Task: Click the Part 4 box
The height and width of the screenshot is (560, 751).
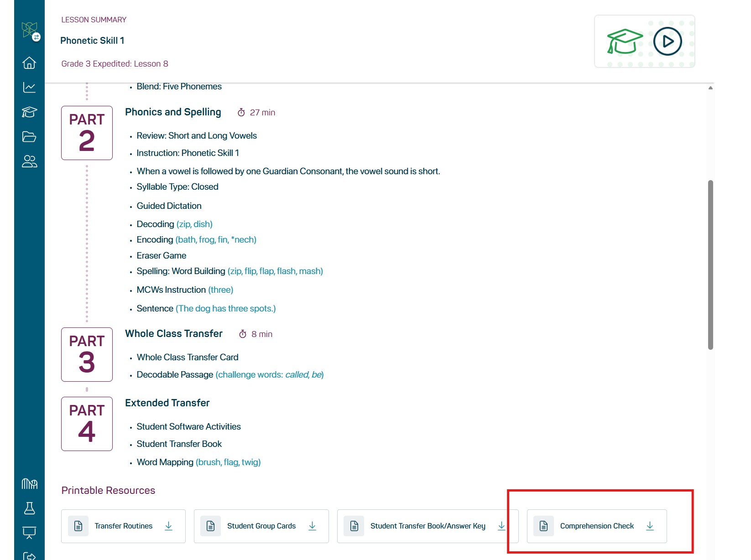Action: pos(87,424)
